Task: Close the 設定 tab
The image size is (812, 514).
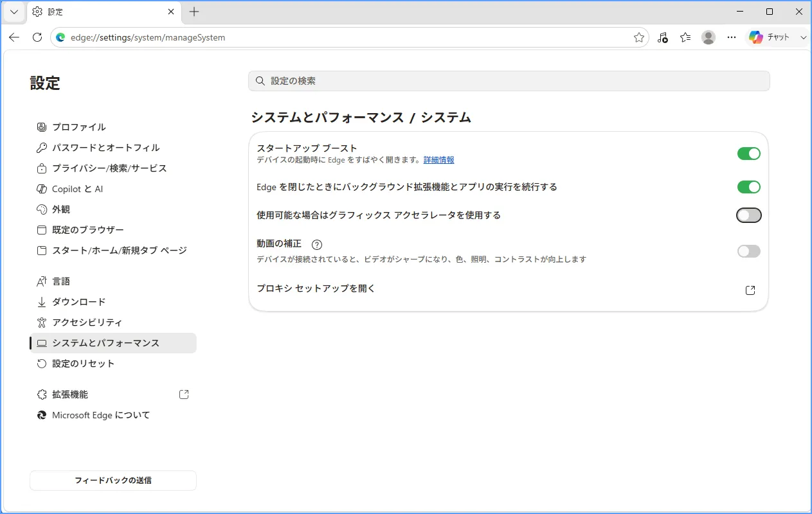Action: click(171, 12)
